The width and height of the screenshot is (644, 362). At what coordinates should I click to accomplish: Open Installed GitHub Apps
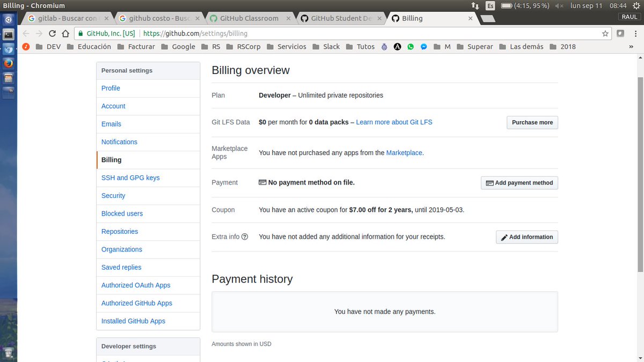pos(133,321)
